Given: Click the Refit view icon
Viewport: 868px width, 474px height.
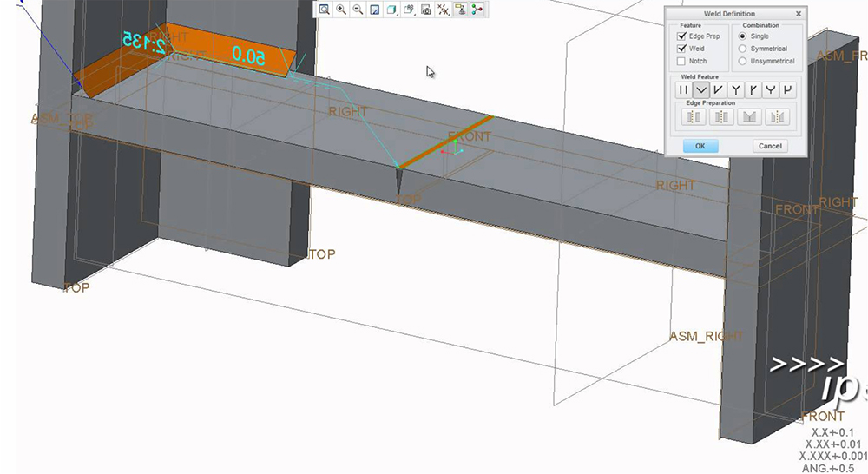Looking at the screenshot, I should [x=324, y=10].
